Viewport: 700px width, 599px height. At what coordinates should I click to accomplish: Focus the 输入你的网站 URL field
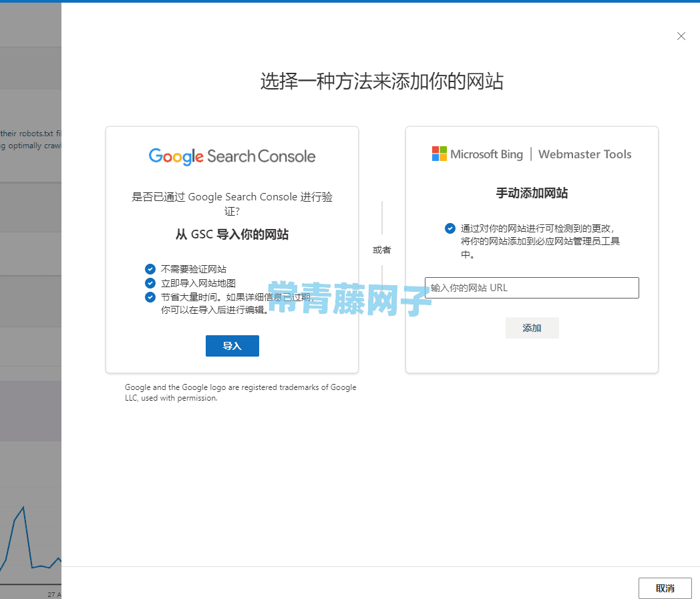pyautogui.click(x=532, y=288)
